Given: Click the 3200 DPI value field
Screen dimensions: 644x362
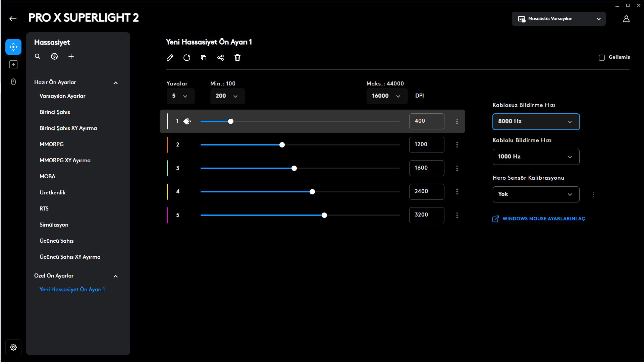Looking at the screenshot, I should (426, 215).
